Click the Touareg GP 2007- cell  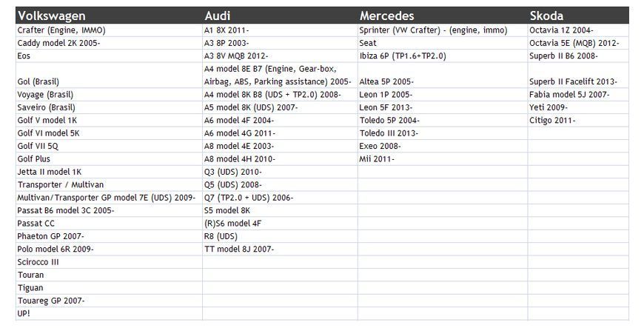109,301
